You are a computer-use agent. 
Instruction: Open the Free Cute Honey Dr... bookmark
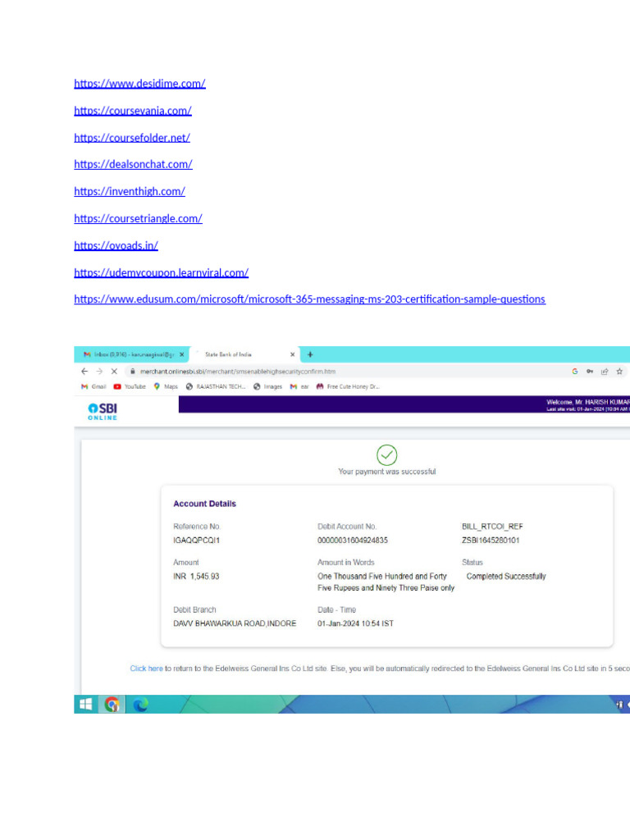click(348, 386)
